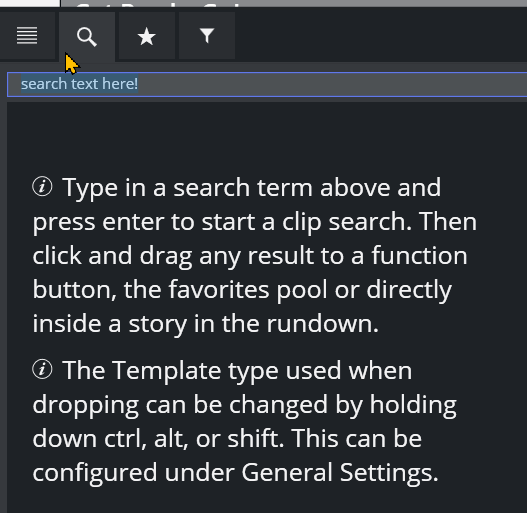Viewport: 527px width, 513px height.
Task: Click the 'Type in a search term' help paragraph
Action: coord(254,255)
